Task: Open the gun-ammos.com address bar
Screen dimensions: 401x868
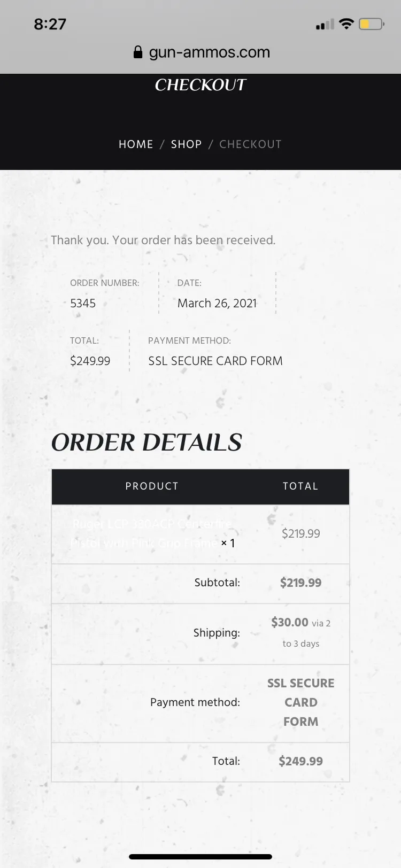Action: [201, 52]
